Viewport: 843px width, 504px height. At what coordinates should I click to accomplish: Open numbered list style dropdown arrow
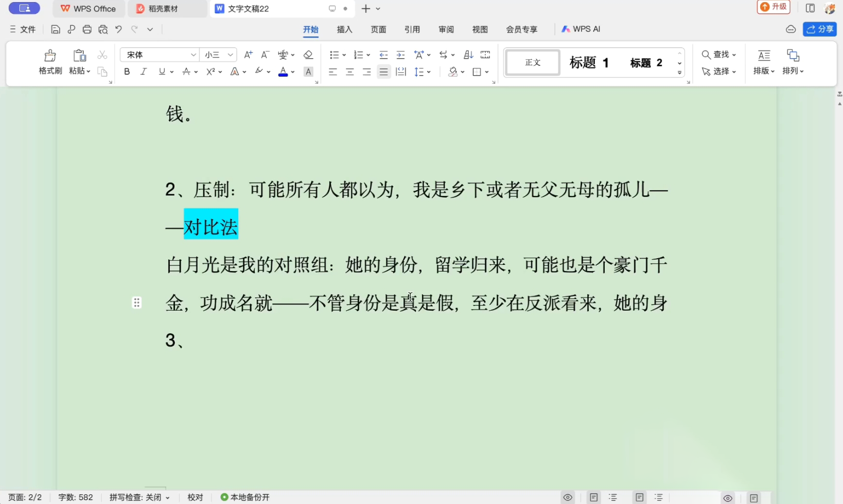tap(368, 55)
